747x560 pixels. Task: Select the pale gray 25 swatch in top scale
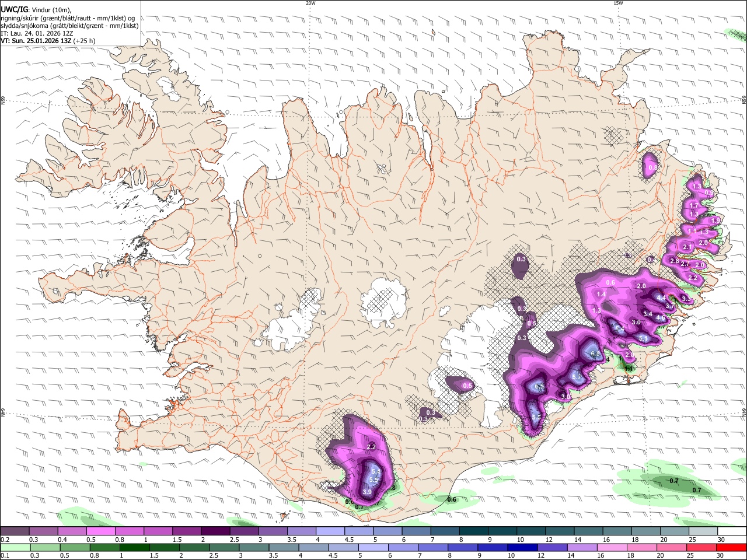(704, 531)
